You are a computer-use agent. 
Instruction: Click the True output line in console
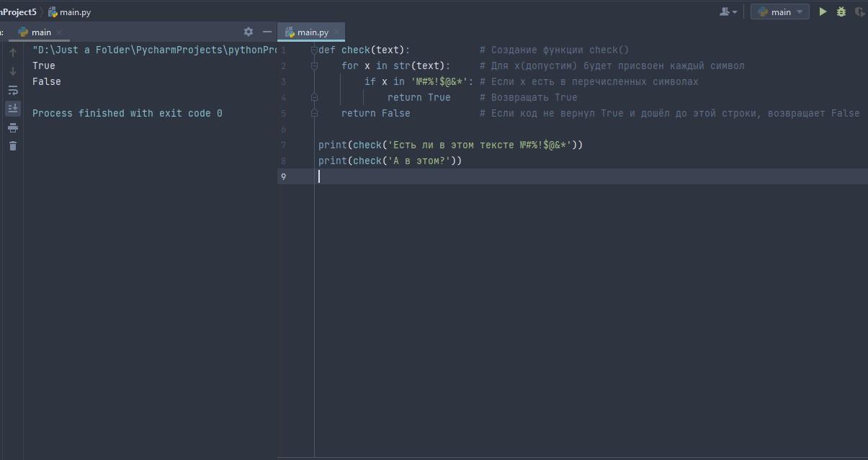44,66
